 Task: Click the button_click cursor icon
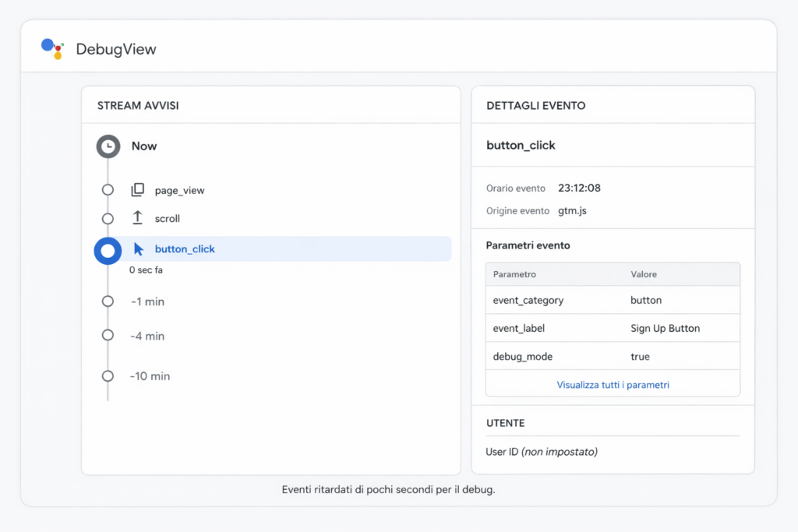[139, 248]
